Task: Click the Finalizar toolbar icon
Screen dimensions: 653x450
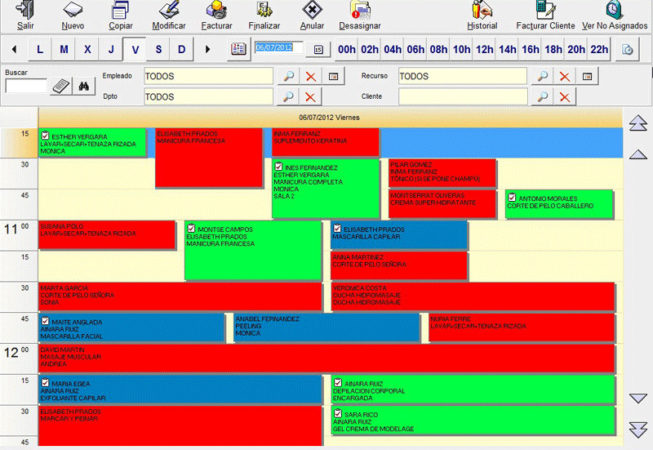Action: point(264,10)
